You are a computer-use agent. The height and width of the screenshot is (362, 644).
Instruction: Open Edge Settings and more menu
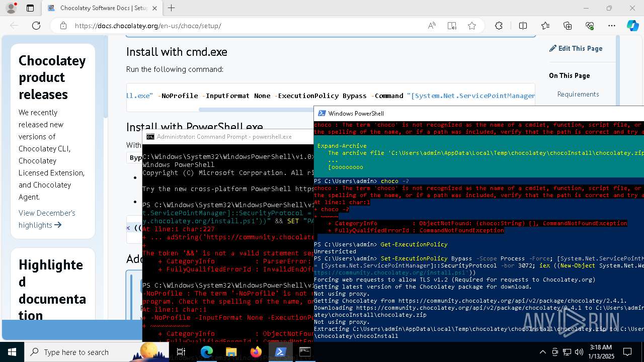pyautogui.click(x=612, y=26)
